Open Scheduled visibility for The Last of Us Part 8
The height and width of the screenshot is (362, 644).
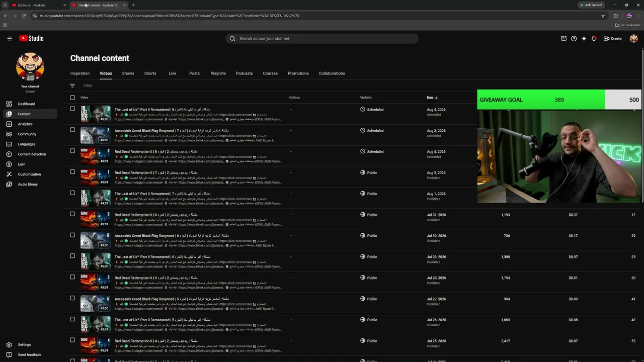[x=372, y=110]
